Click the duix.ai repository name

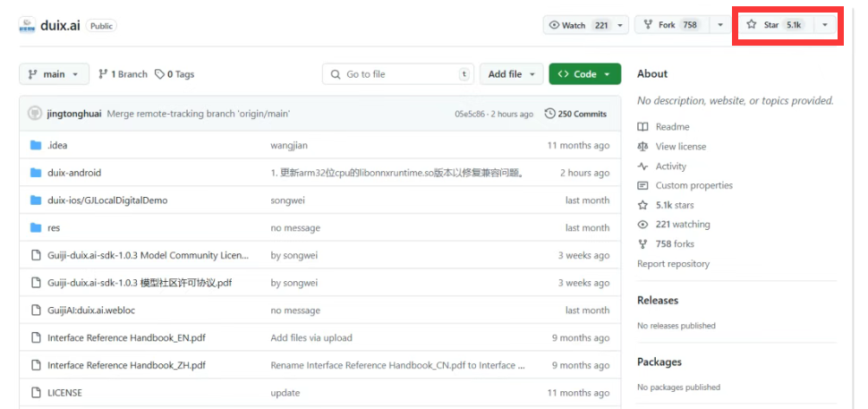click(60, 25)
